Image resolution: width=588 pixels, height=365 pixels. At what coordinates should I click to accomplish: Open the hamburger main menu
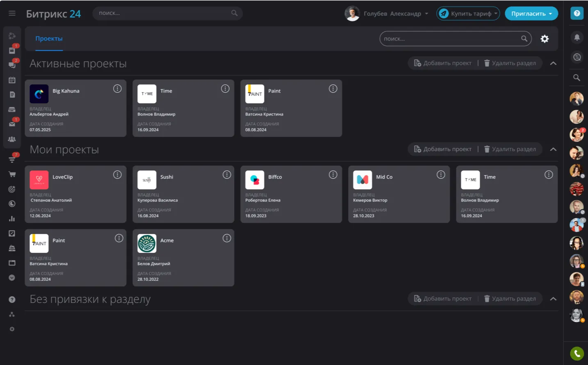point(12,14)
